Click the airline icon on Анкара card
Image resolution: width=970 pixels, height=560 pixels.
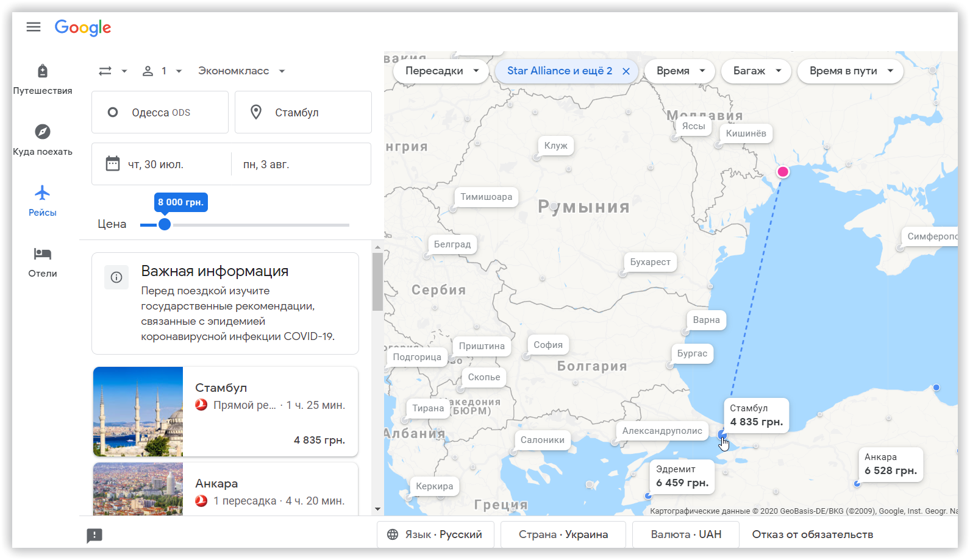click(x=201, y=501)
